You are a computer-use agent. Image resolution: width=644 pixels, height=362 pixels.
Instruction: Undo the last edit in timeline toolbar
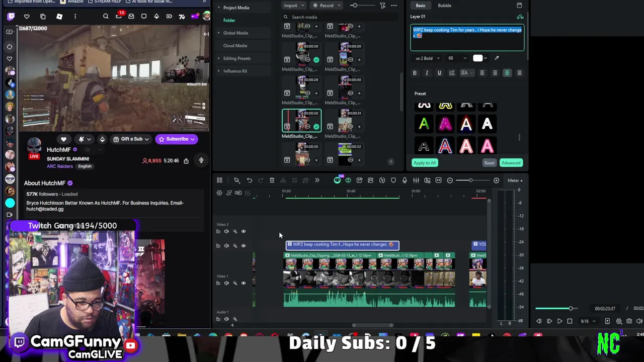pyautogui.click(x=249, y=180)
